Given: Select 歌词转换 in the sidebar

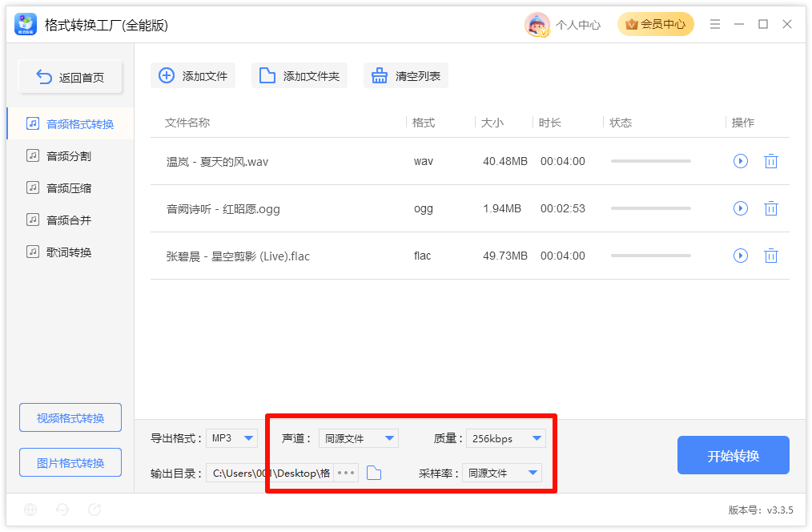Looking at the screenshot, I should [x=70, y=252].
